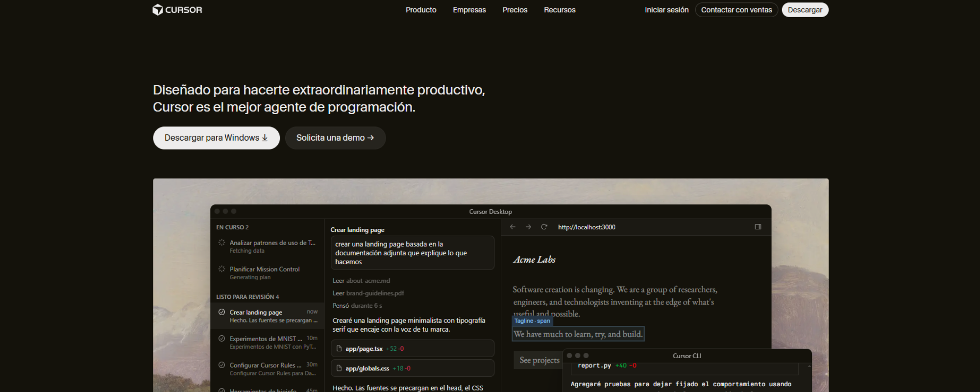Click the forward arrow in the demo browser
Image resolution: width=980 pixels, height=392 pixels.
[x=528, y=227]
